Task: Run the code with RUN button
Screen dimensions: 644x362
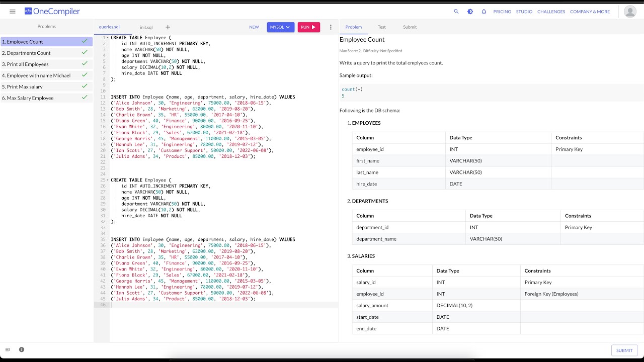Action: [x=309, y=27]
